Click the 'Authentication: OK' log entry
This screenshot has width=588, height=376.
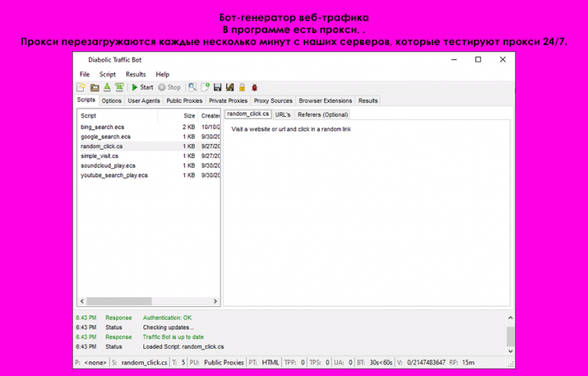[167, 317]
